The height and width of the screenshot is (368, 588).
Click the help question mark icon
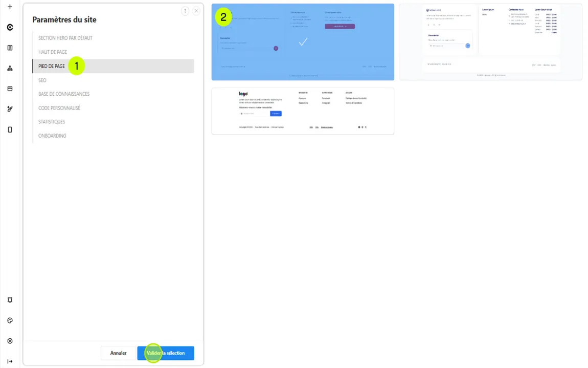tap(185, 11)
